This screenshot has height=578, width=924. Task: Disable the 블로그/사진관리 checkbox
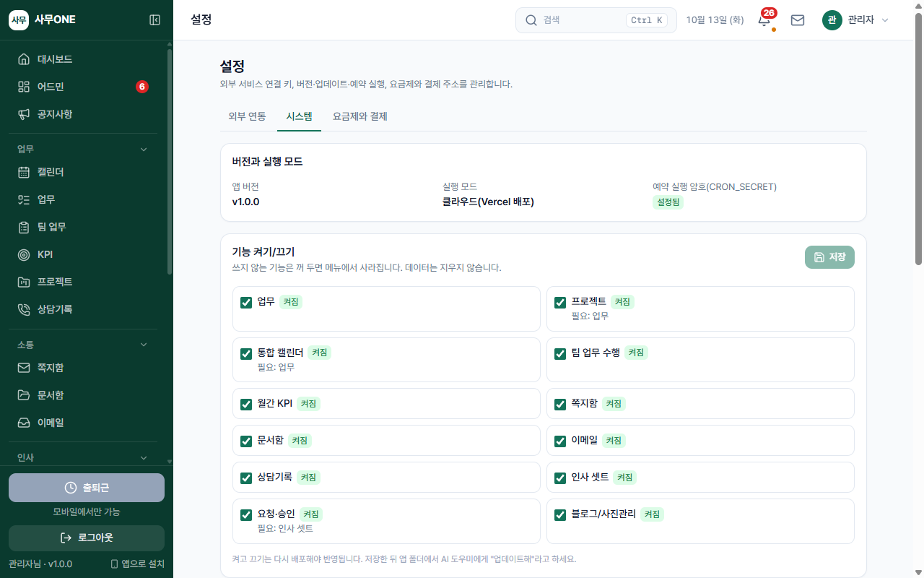(x=560, y=514)
